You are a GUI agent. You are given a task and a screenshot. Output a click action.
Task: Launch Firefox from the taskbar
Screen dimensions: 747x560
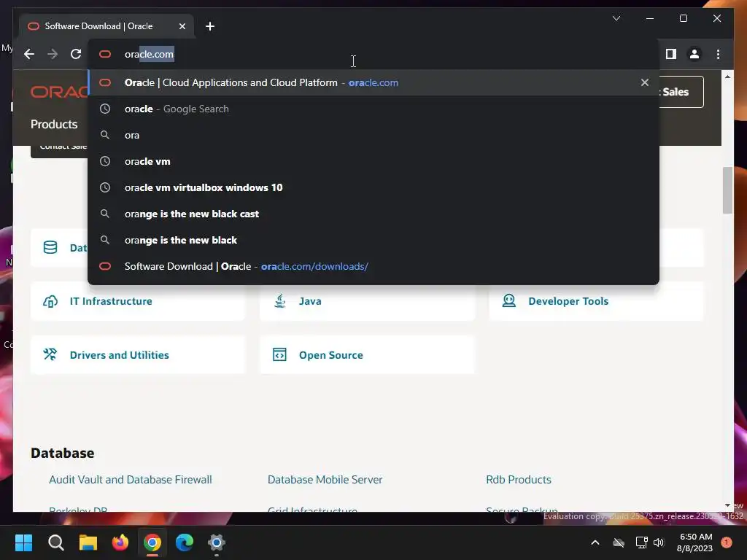120,542
